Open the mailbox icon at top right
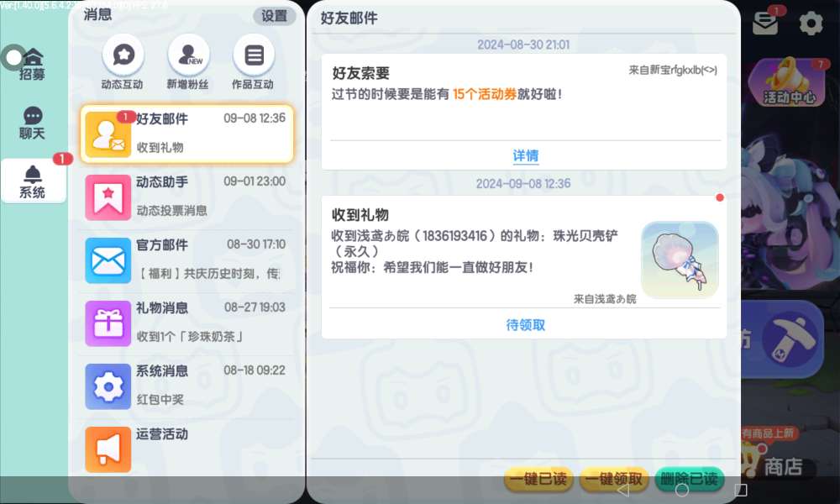This screenshot has height=504, width=840. point(766,21)
